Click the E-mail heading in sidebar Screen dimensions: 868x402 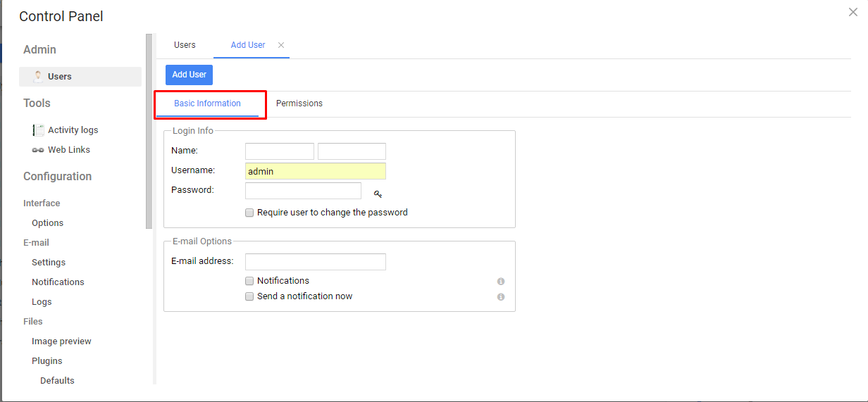click(x=36, y=243)
